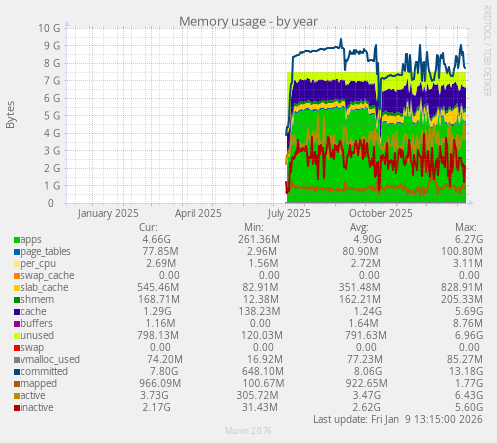Click the 'swap_cache' legend label
The width and height of the screenshot is (497, 443).
tap(47, 276)
